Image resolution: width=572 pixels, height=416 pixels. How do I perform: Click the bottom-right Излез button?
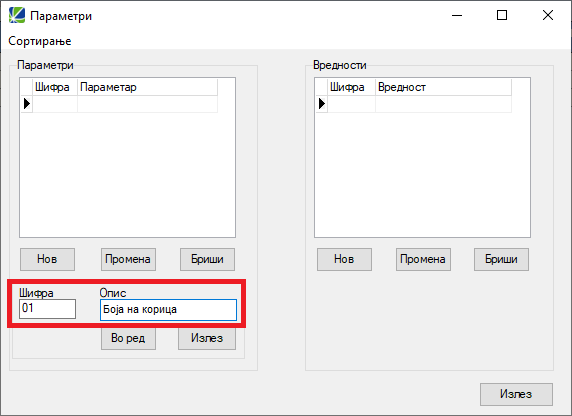click(x=516, y=394)
